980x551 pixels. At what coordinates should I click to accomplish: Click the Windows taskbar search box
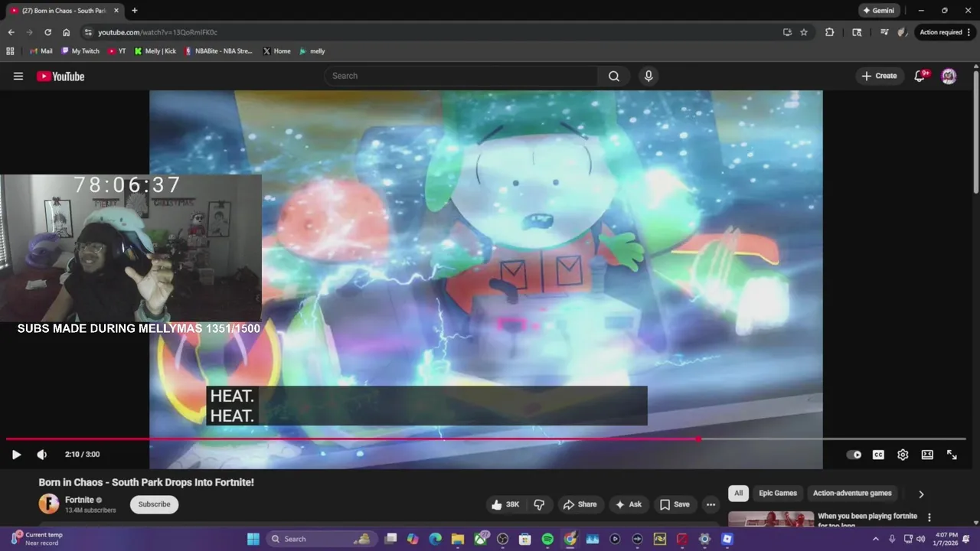[322, 539]
